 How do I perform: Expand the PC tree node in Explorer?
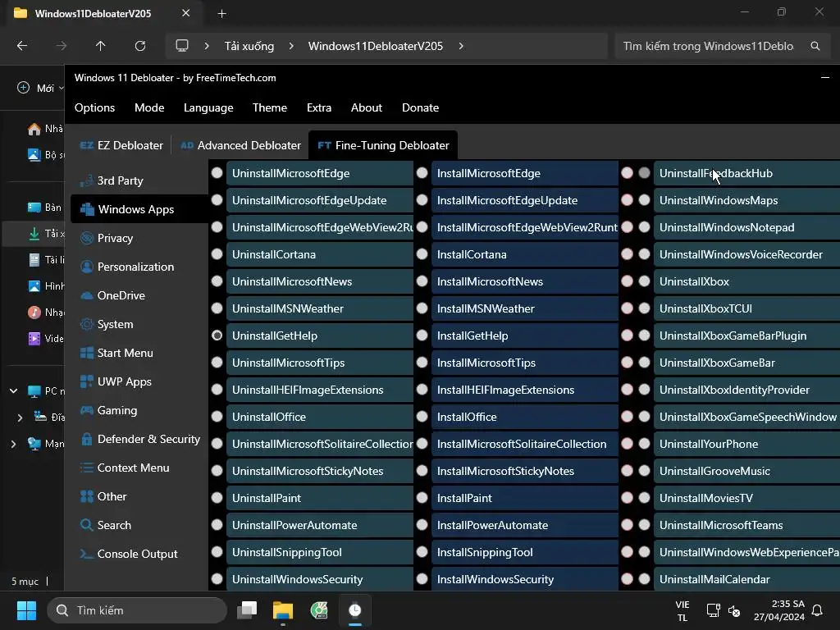[13, 391]
